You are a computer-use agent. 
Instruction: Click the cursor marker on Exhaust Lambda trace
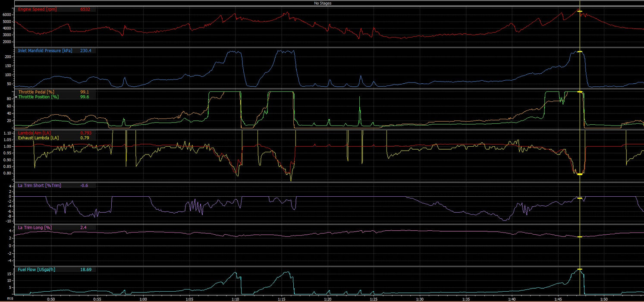click(x=580, y=174)
